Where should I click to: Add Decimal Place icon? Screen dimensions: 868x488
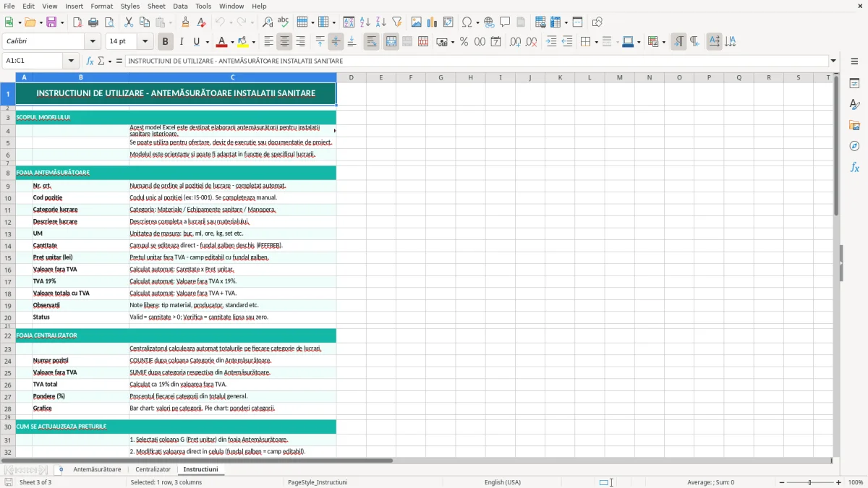tap(516, 42)
